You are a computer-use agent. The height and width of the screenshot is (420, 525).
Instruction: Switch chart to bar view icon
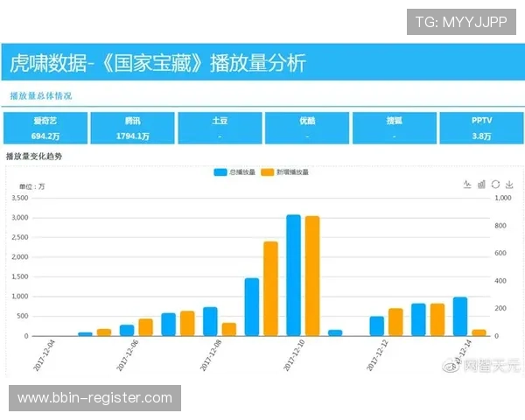click(481, 185)
